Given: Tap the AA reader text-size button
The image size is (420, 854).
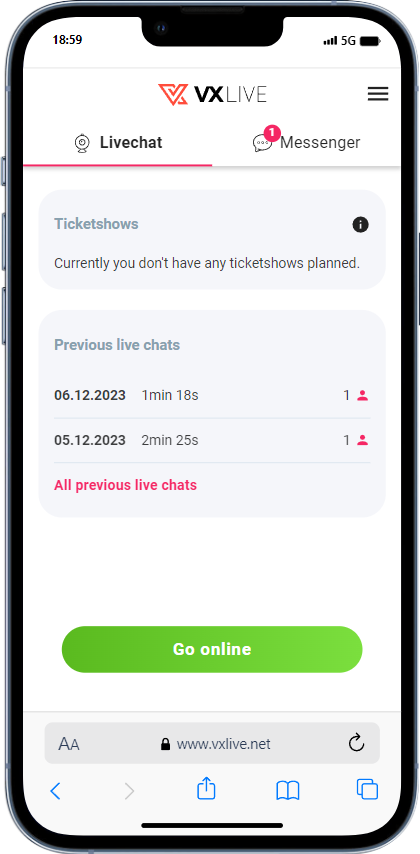Looking at the screenshot, I should click(x=69, y=744).
